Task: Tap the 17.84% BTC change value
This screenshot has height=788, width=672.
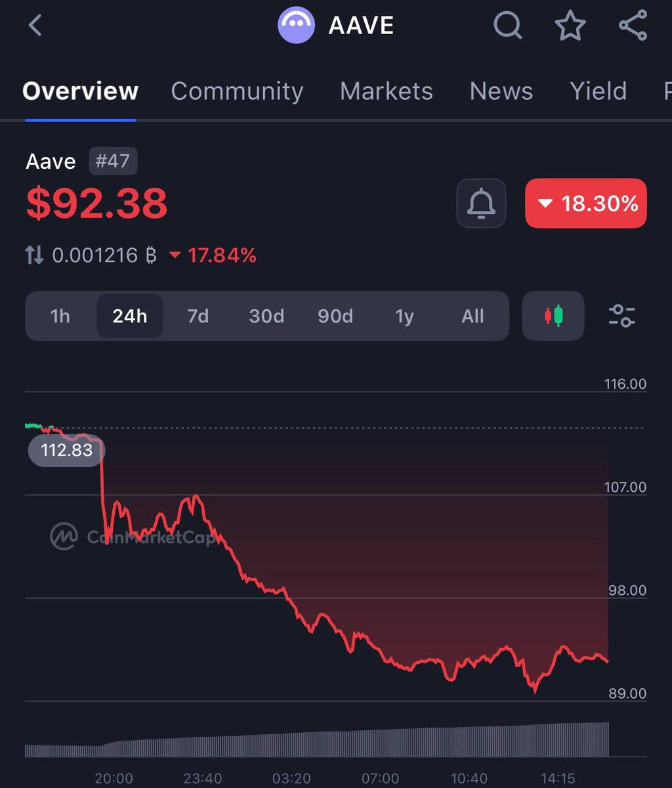Action: [213, 255]
